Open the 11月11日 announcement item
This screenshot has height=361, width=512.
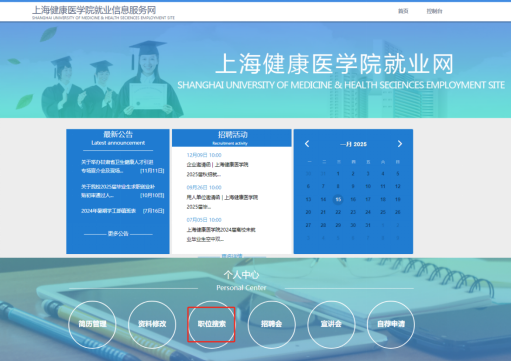point(123,166)
